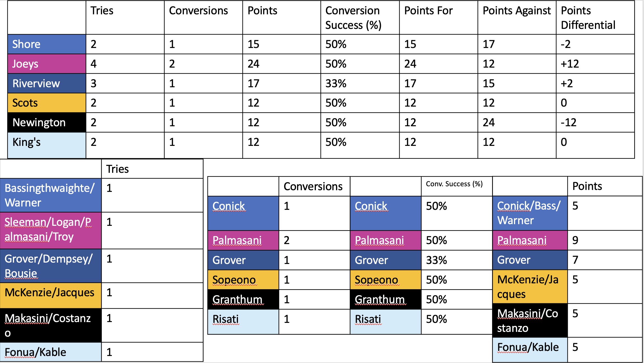The height and width of the screenshot is (363, 644).
Task: Click the Grover/Dempsey/Bousie try scorers cell
Action: (x=50, y=266)
